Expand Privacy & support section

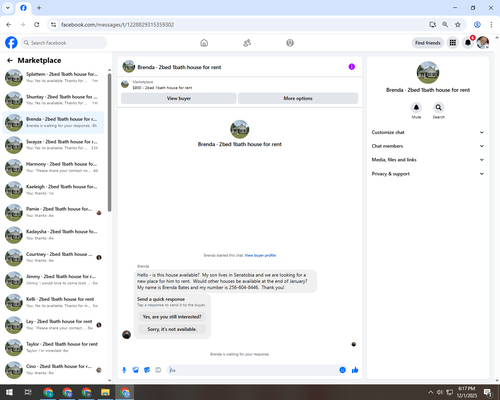point(428,174)
